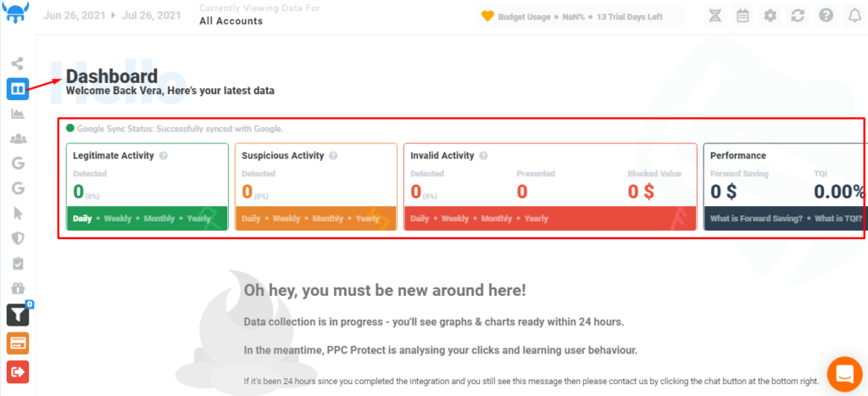Open the All Accounts selector
This screenshot has width=868, height=396.
231,21
